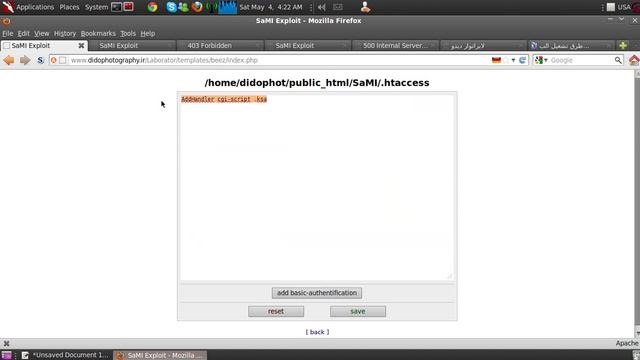This screenshot has width=640, height=360.
Task: Click the Firefox Back arrow button
Action: [x=9, y=60]
